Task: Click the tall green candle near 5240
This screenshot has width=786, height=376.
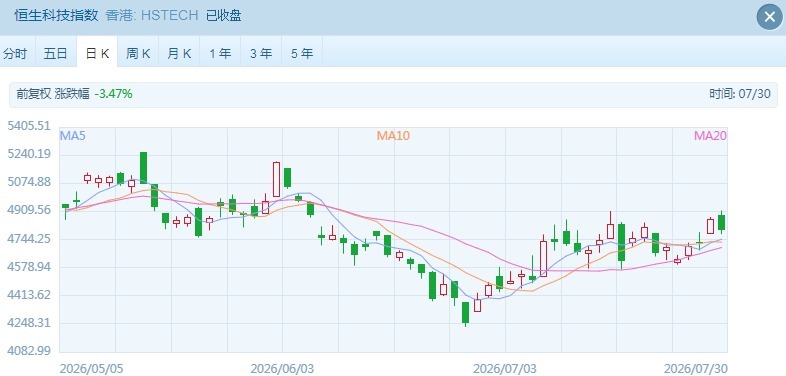Action: tap(143, 167)
